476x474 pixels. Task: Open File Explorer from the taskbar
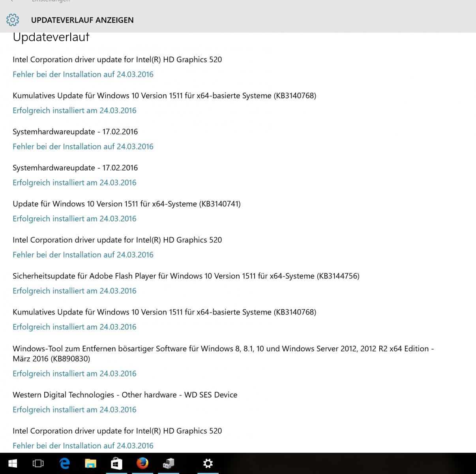(90, 463)
